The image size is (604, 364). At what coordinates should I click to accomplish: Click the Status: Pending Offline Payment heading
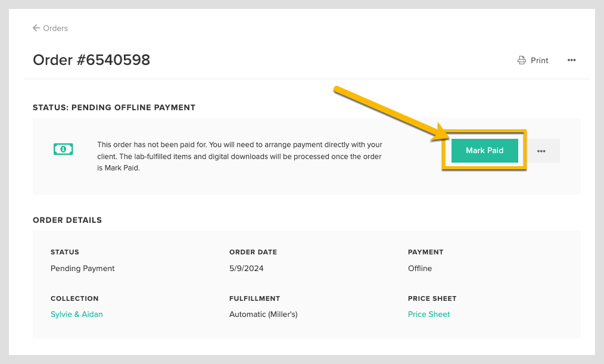coord(114,108)
